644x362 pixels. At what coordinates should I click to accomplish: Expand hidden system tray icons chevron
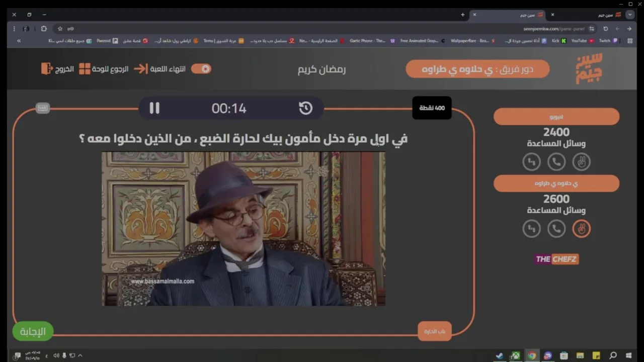point(80,355)
